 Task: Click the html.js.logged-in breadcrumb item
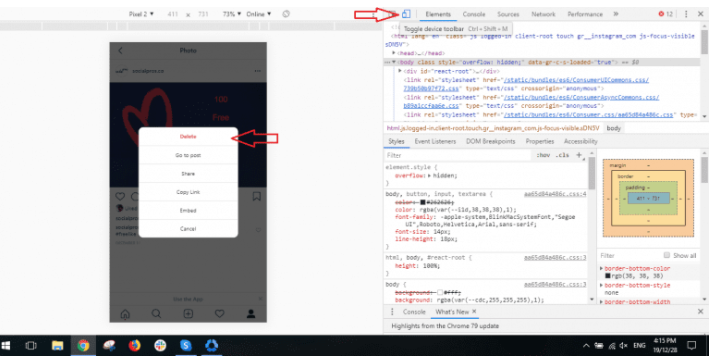(492, 128)
